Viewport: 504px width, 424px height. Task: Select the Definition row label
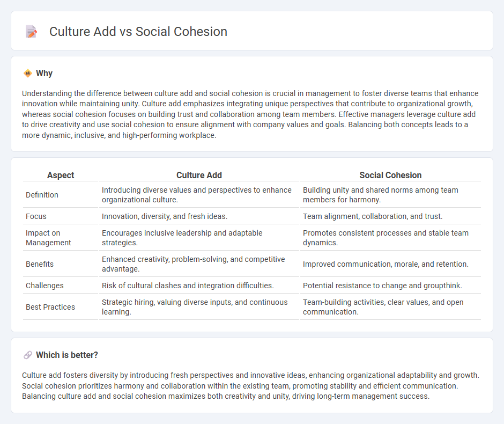pos(42,195)
